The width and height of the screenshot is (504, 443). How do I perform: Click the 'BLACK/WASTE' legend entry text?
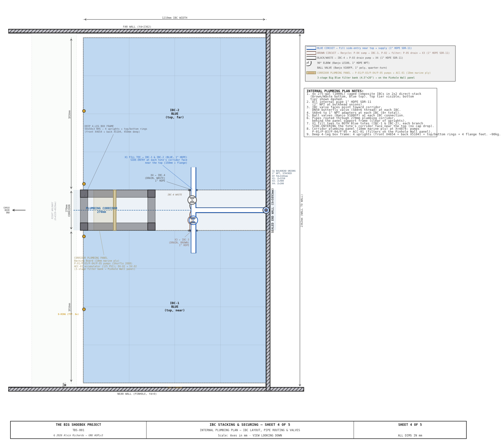pos(360,58)
